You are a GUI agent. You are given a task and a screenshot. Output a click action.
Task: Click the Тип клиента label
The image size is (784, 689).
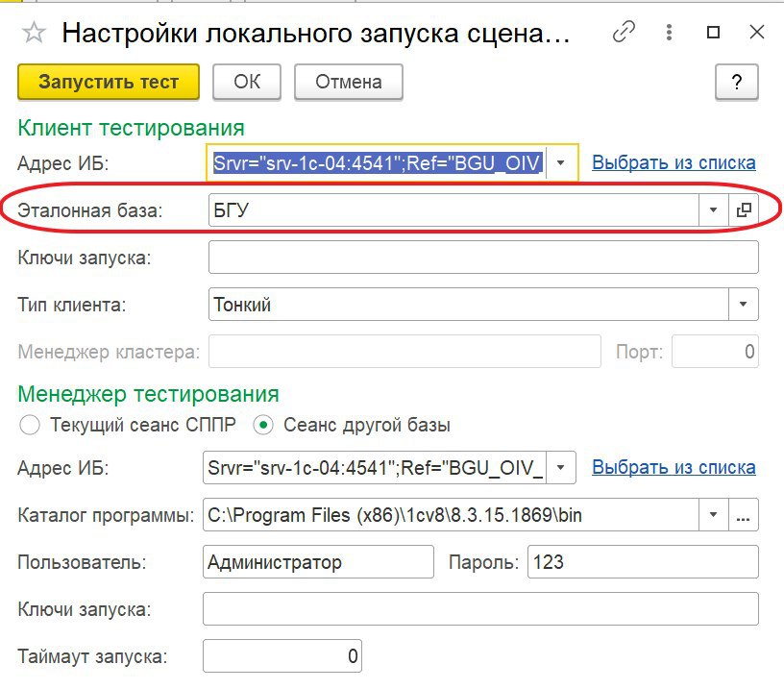tap(72, 305)
